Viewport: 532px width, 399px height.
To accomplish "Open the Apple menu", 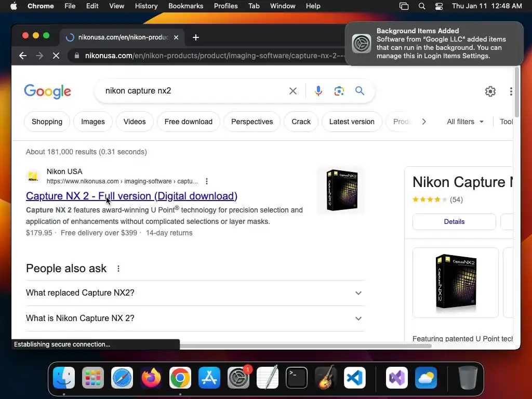I will (x=14, y=6).
